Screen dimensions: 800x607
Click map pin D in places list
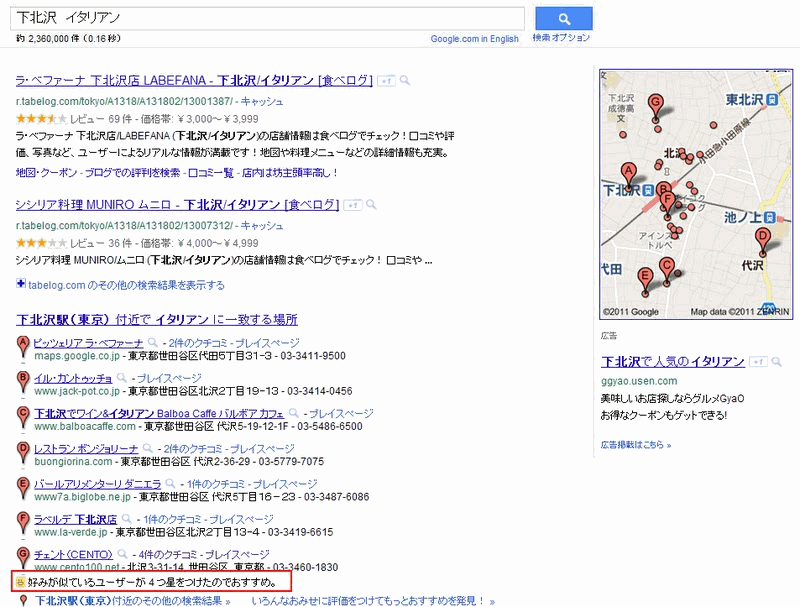tap(22, 452)
